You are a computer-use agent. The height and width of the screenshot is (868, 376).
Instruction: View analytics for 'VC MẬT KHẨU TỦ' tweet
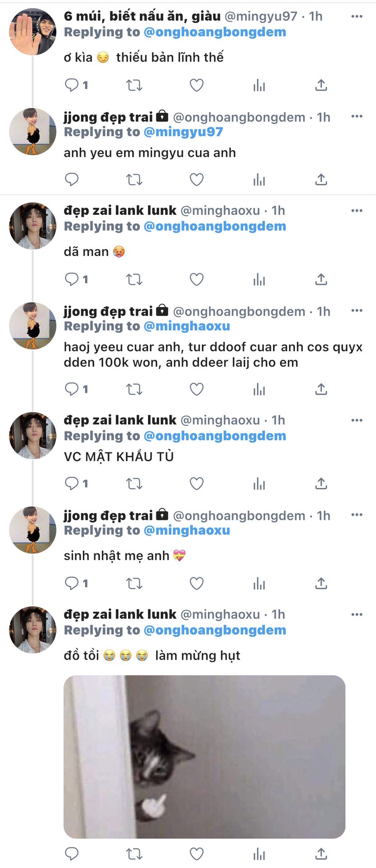click(x=259, y=484)
